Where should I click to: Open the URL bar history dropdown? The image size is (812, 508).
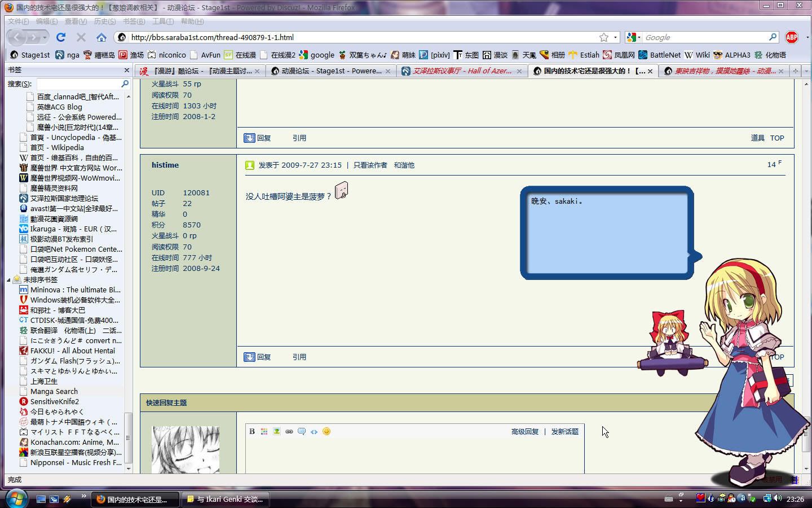coord(615,37)
